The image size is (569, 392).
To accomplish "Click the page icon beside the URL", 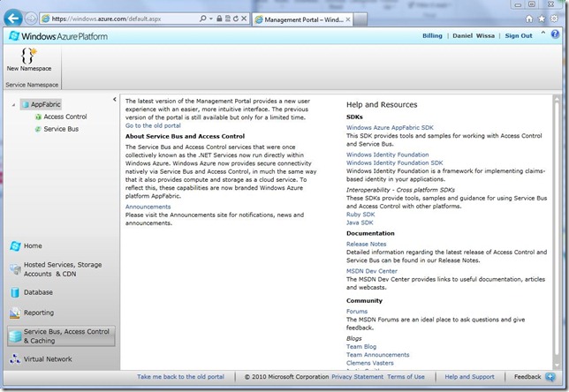I will click(x=46, y=19).
